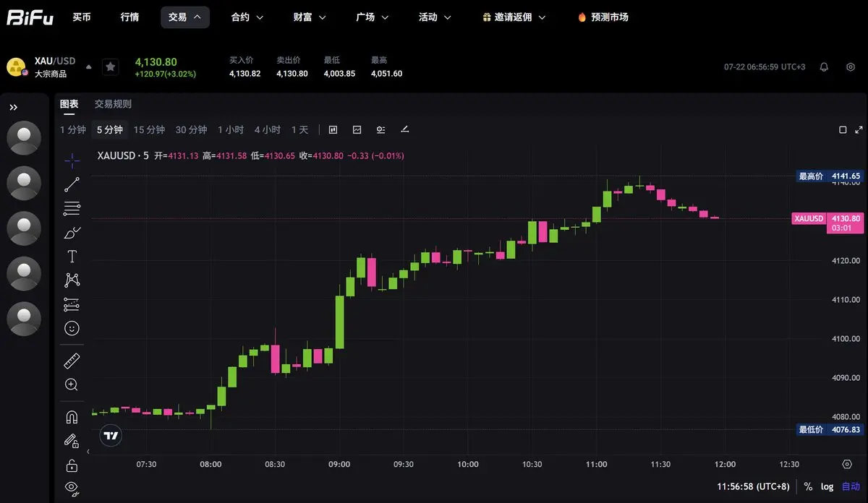This screenshot has width=868, height=503.
Task: Expand the XAU/USD symbol selector arrow
Action: pos(88,66)
